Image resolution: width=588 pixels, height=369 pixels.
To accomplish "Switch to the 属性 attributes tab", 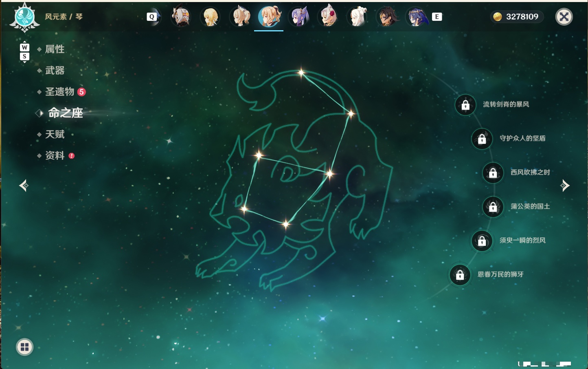I will pyautogui.click(x=55, y=49).
